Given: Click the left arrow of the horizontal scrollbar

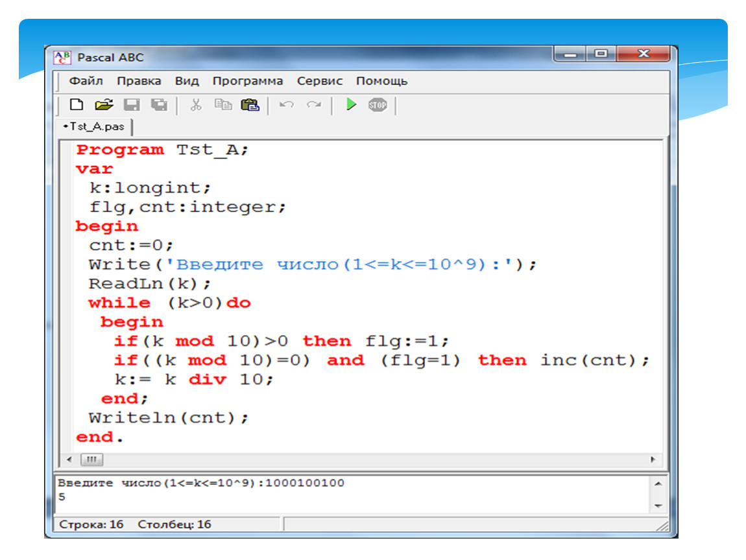Looking at the screenshot, I should tap(69, 460).
